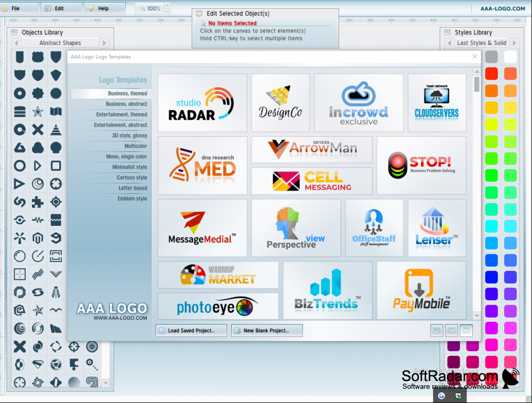Open the AAA-LOGO.COM link at top right
532x403 pixels.
(x=503, y=8)
